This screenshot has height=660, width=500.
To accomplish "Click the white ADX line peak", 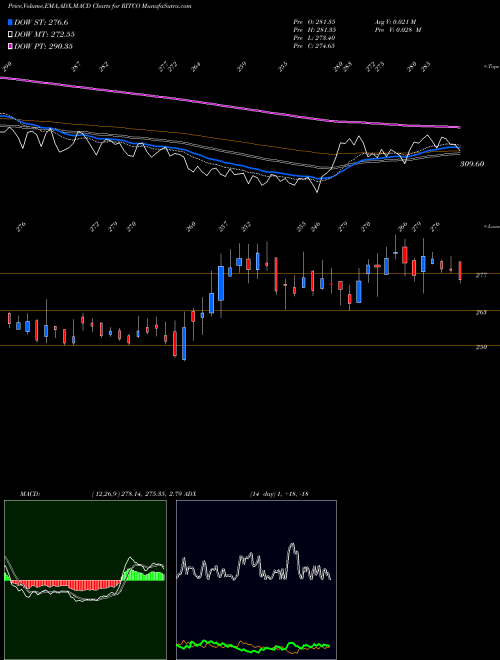I will point(291,546).
